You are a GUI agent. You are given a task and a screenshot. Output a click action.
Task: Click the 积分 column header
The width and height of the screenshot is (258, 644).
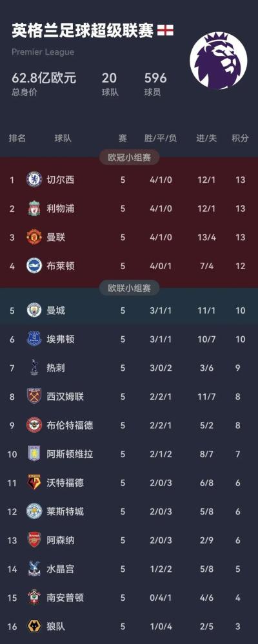pos(240,138)
